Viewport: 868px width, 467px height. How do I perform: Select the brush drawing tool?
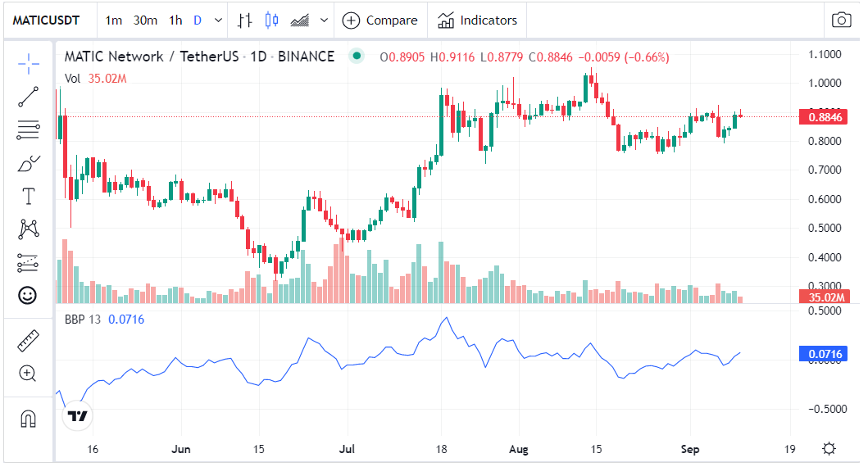28,163
